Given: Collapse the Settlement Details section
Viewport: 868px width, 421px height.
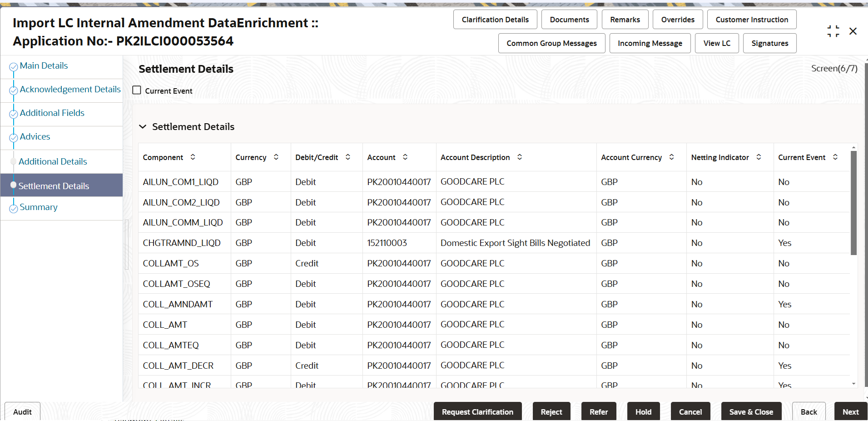Looking at the screenshot, I should click(143, 126).
